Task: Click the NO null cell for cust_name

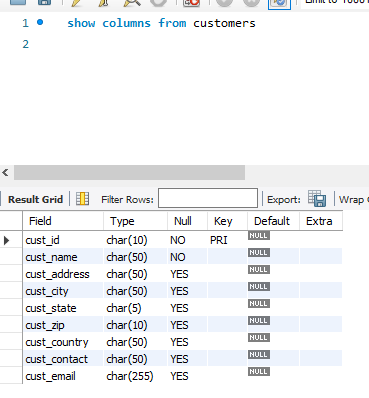Action: tap(187, 257)
